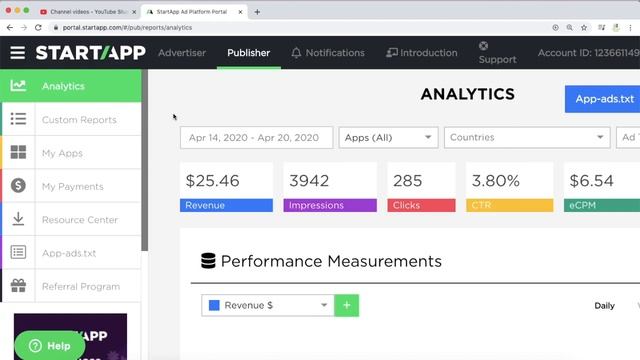Open the green Help button
Screen dimensions: 640x360
(50, 346)
